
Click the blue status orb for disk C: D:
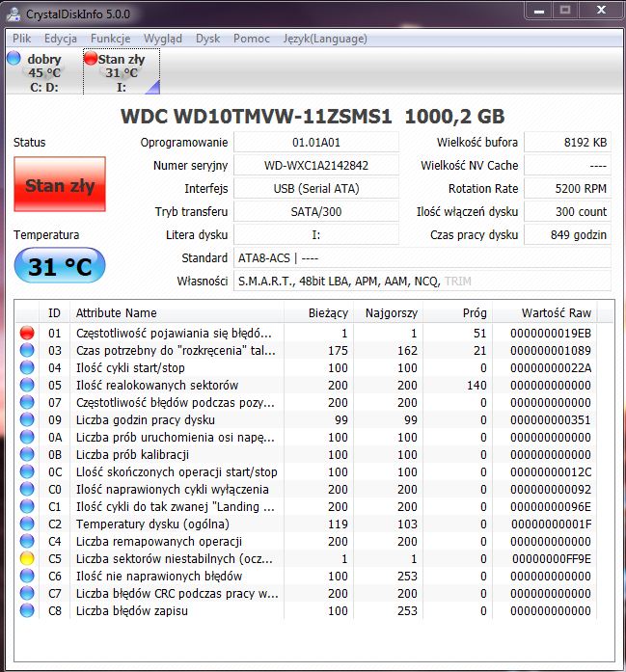[x=14, y=58]
